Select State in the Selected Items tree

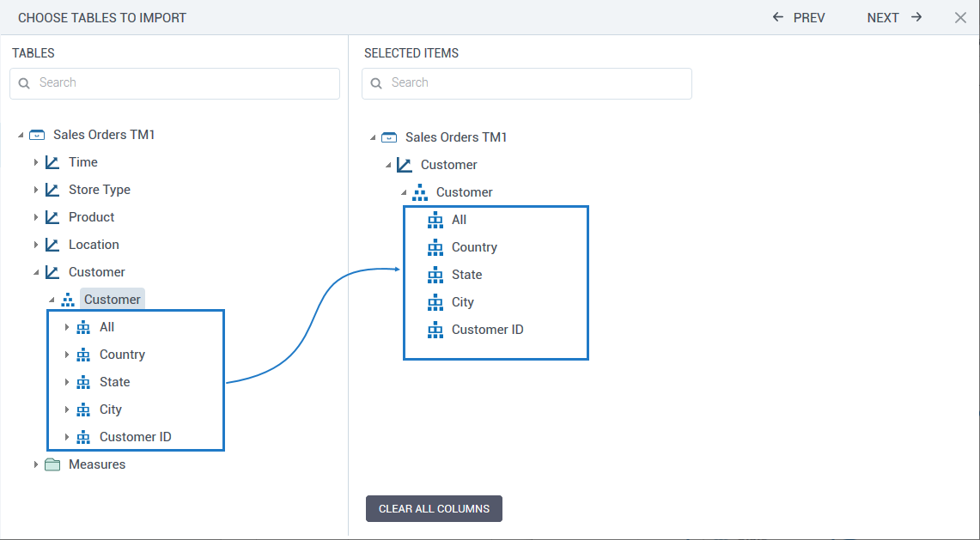click(466, 275)
